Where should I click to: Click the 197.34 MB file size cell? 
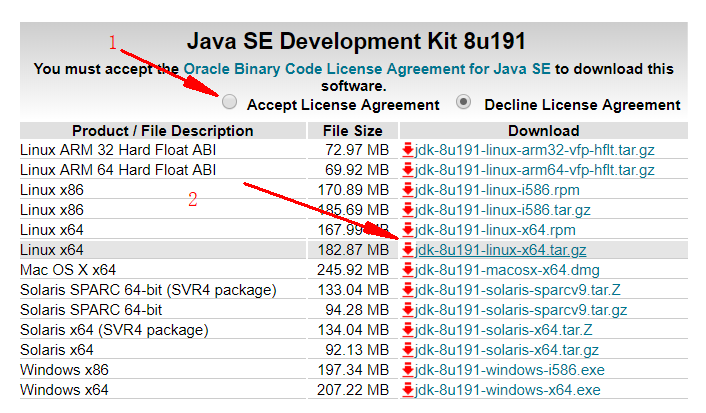pos(353,370)
